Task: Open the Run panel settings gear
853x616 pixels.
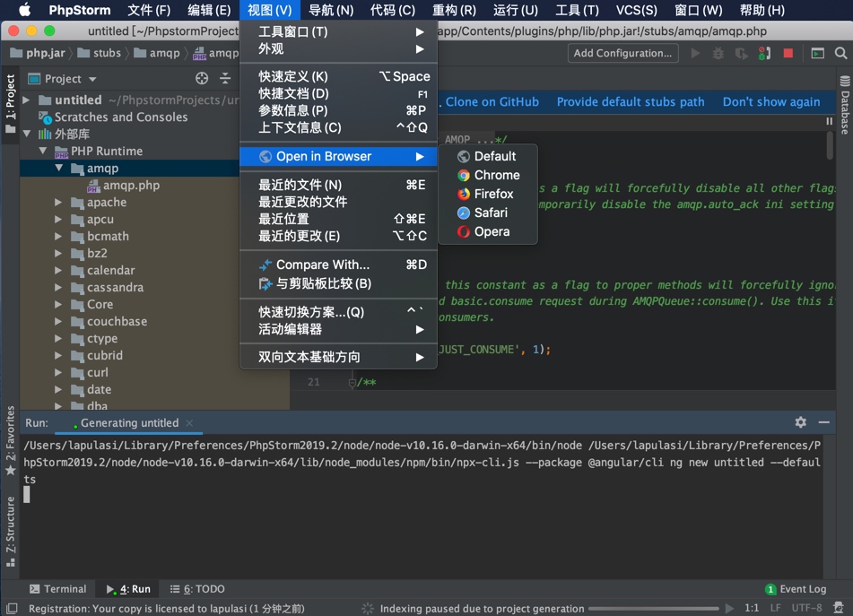Action: [798, 422]
